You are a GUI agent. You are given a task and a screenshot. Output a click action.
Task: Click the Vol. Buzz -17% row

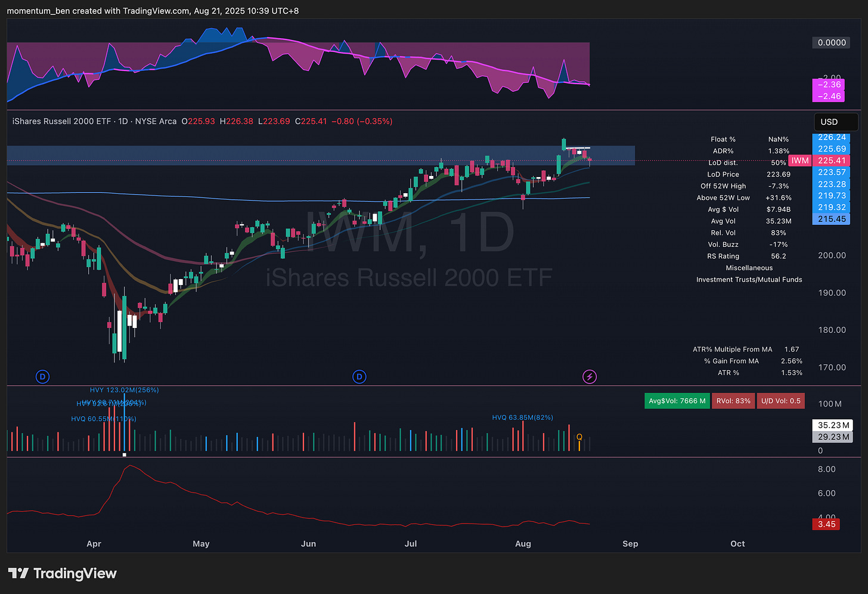749,245
